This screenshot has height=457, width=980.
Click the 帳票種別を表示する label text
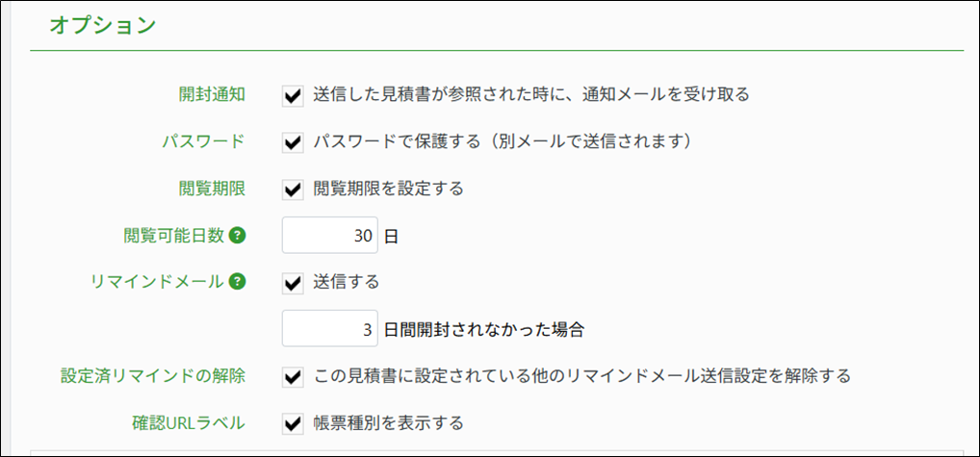[x=389, y=423]
